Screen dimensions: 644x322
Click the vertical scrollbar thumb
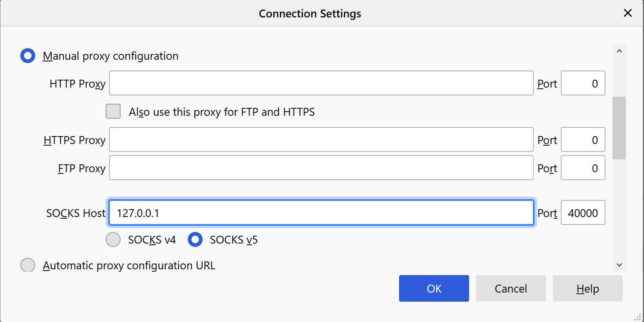coord(619,128)
